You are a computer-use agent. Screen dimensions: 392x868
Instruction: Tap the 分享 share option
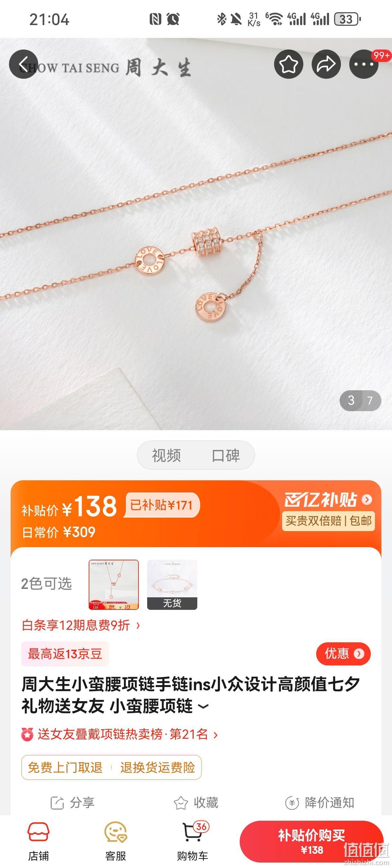click(x=72, y=803)
